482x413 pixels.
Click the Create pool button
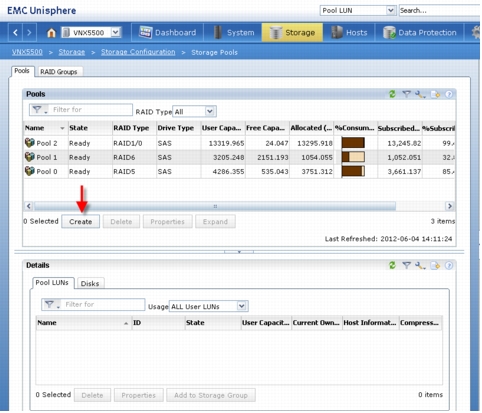[81, 222]
